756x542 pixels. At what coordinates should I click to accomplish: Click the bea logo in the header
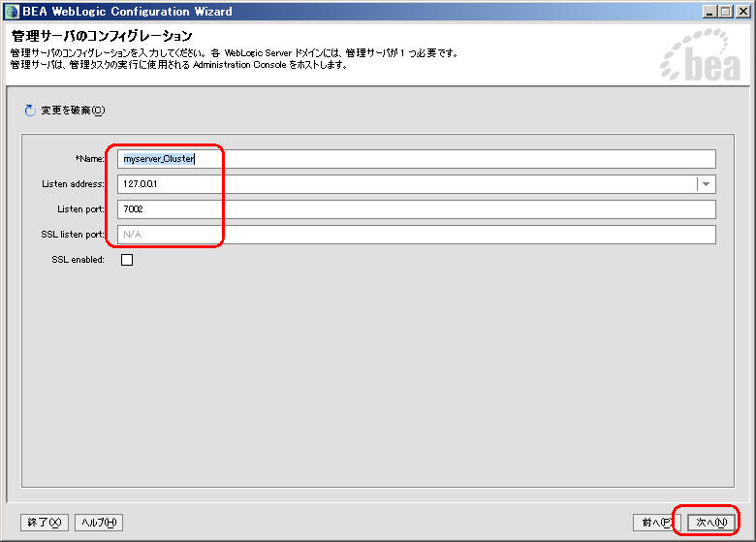[x=699, y=61]
